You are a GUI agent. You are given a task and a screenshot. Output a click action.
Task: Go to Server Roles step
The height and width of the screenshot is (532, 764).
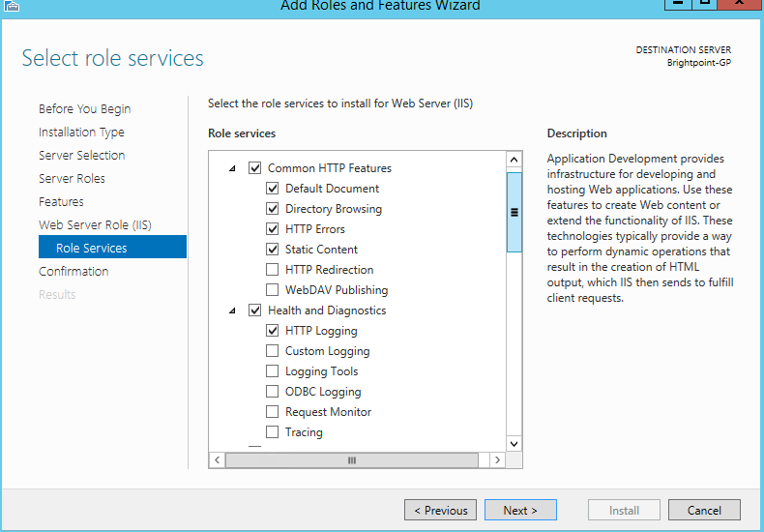(x=72, y=179)
